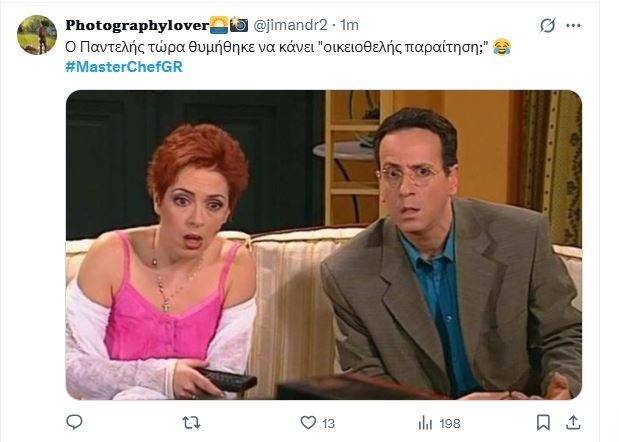Screen dimensions: 619x442
Task: Click the 13 likes count
Action: click(x=328, y=423)
